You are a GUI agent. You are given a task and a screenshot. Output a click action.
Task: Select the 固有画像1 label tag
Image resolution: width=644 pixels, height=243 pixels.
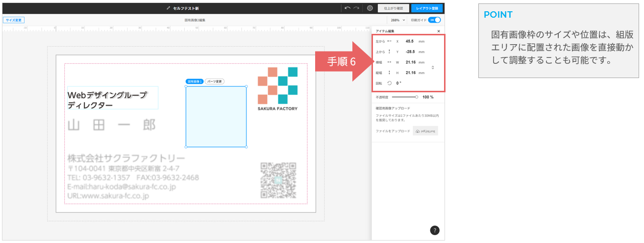click(x=194, y=81)
